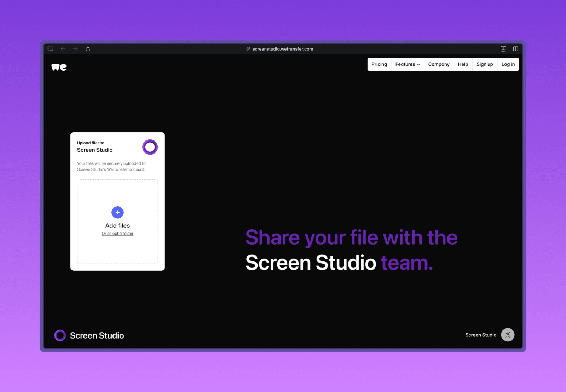This screenshot has height=392, width=566.
Task: Click the Log in button
Action: coord(508,64)
